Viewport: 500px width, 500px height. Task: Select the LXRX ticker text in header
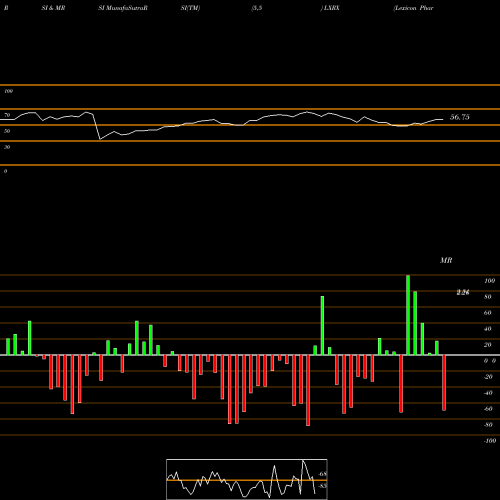click(x=331, y=8)
